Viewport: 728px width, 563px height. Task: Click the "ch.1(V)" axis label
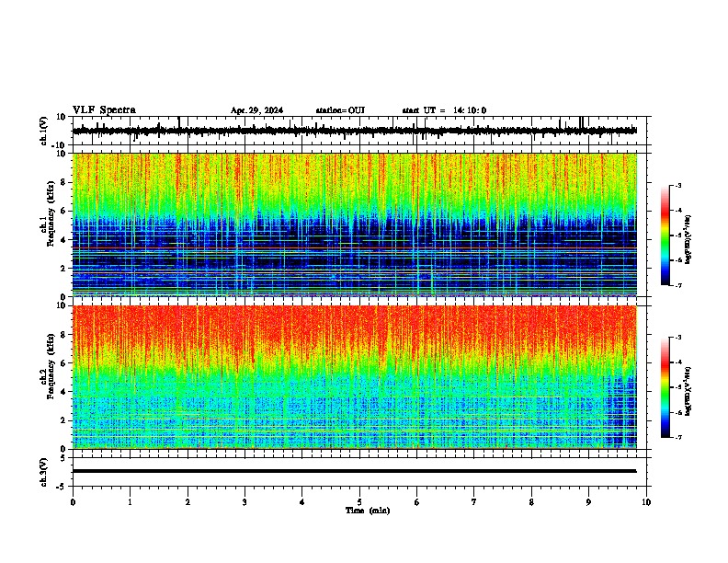[44, 131]
